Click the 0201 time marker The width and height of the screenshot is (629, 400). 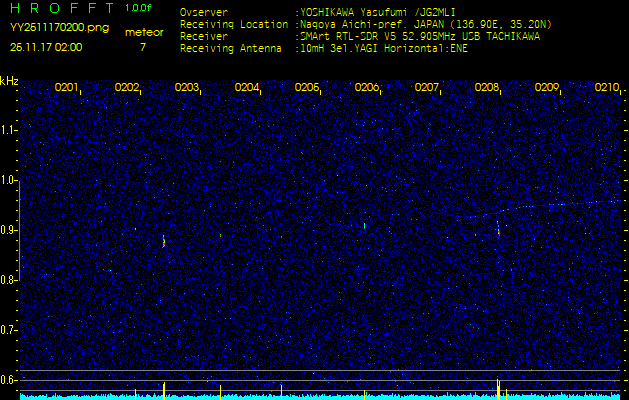tap(66, 87)
